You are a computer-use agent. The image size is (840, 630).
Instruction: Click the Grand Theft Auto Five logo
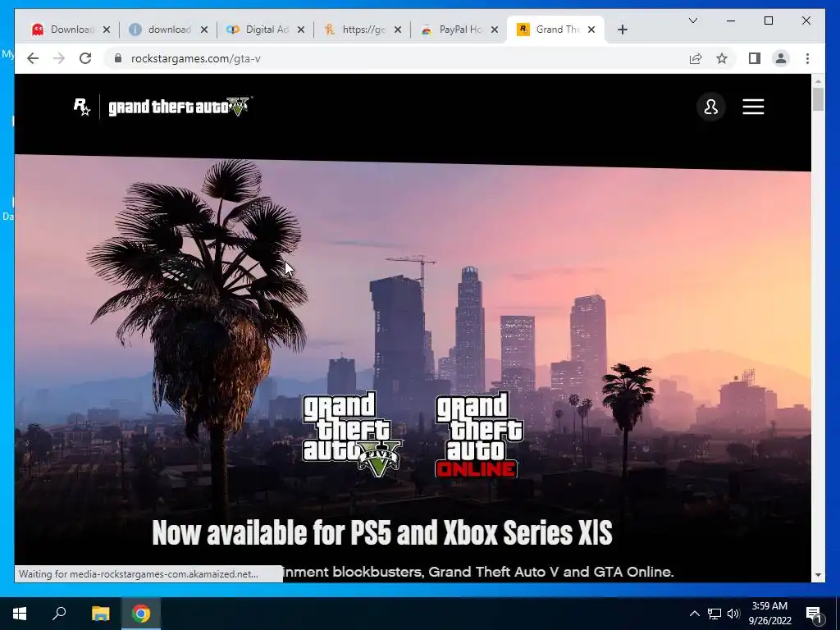coord(352,434)
